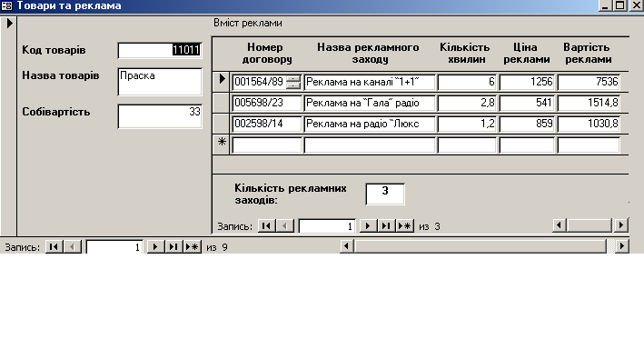Screen dimensions: 644x349
Task: Click minutes field with value 6
Action: 467,82
